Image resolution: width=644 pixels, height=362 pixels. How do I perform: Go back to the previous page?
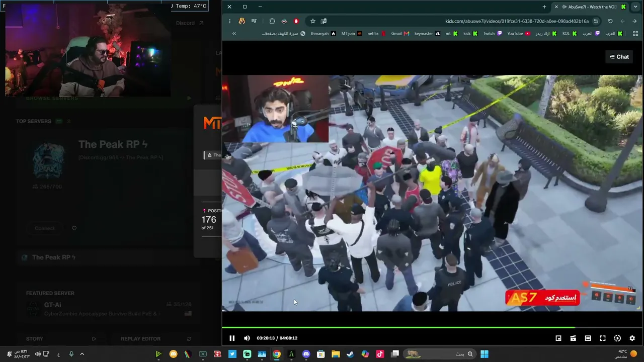click(x=634, y=21)
